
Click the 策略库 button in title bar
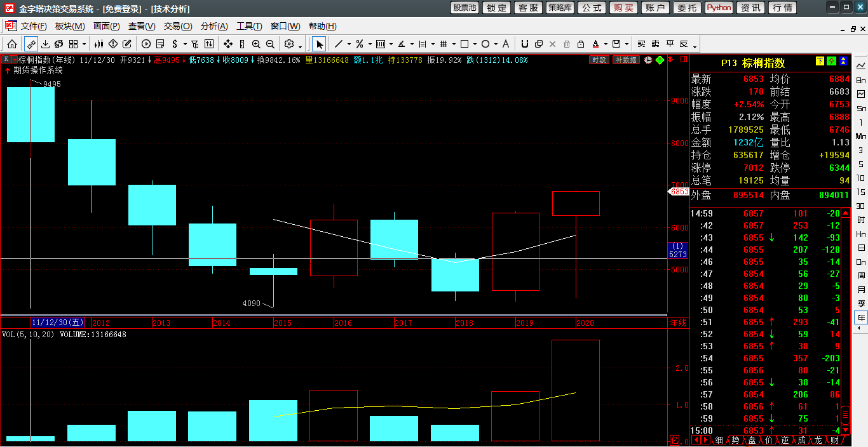click(560, 8)
